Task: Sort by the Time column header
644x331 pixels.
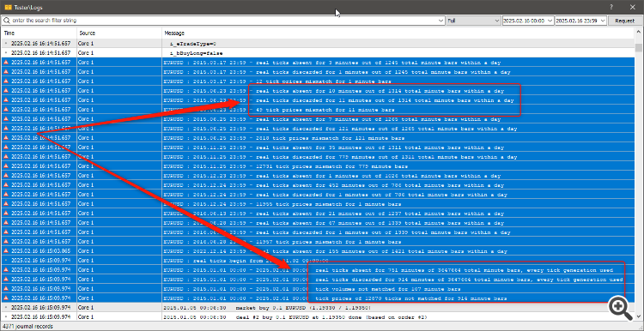Action: coord(39,33)
